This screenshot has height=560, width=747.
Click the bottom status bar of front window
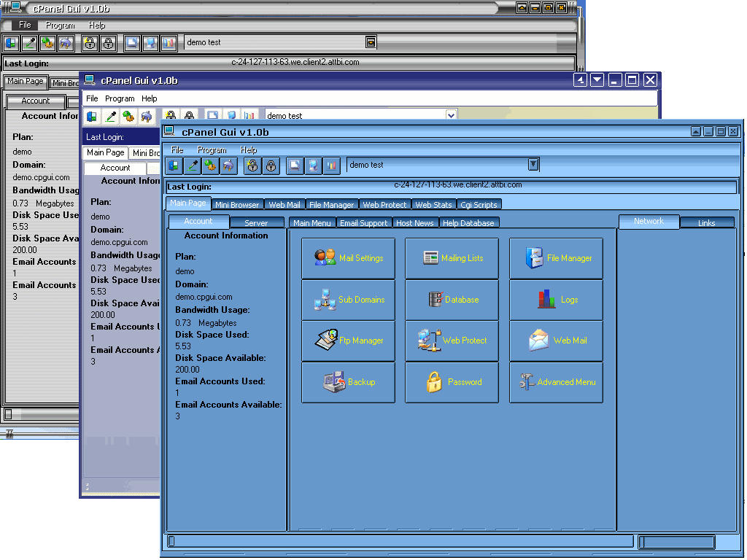pos(400,541)
